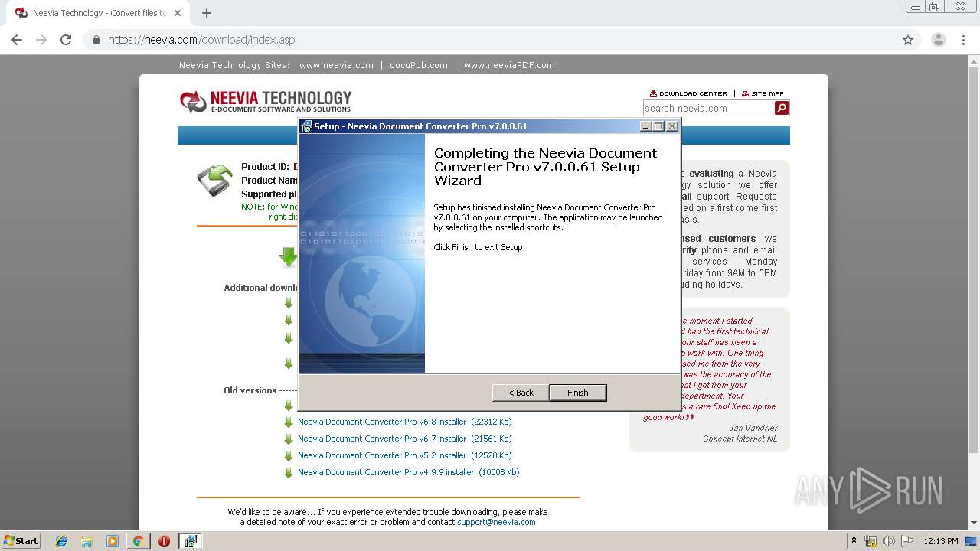Reload the Neevia download page
The image size is (980, 551).
[66, 40]
